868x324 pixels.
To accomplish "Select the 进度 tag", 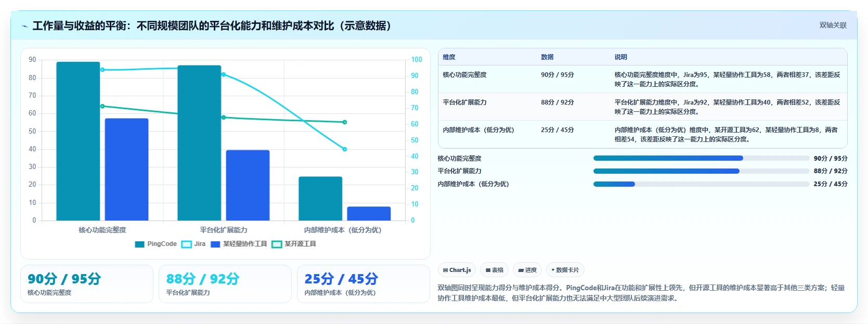I will coord(527,270).
